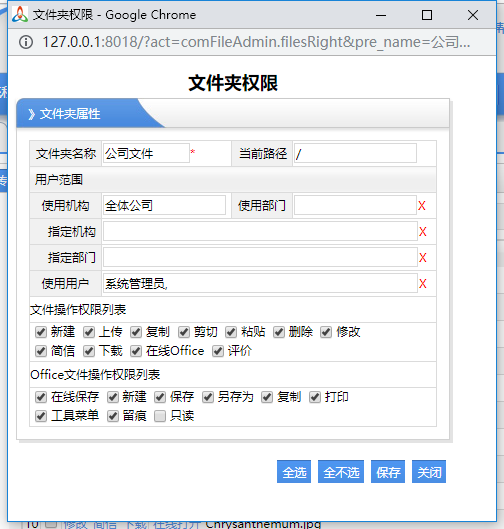504x529 pixels.
Task: Click the Office文件操作权限列表 heading
Action: (x=95, y=375)
